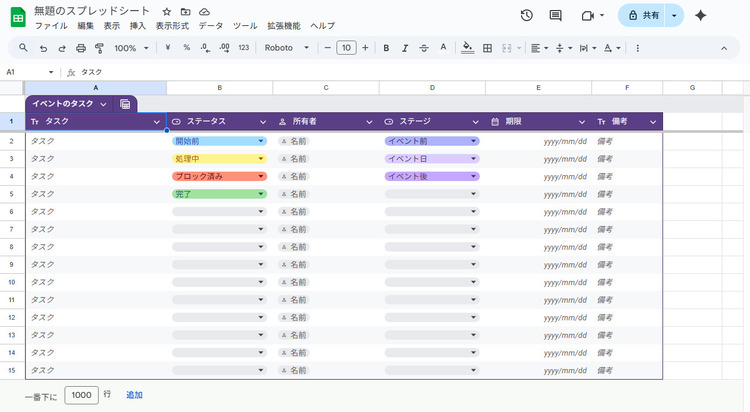Open the Google Sheets home icon

click(18, 18)
